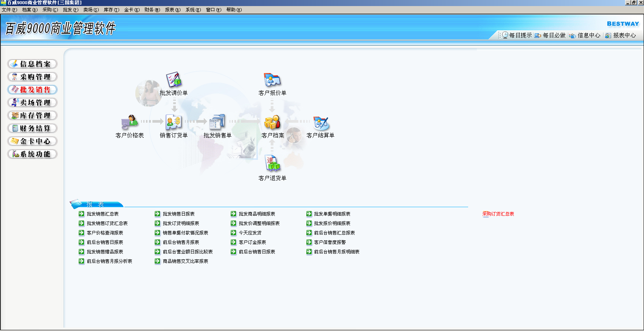The image size is (644, 331).
Task: Open the 客户档案 icon
Action: 272,122
